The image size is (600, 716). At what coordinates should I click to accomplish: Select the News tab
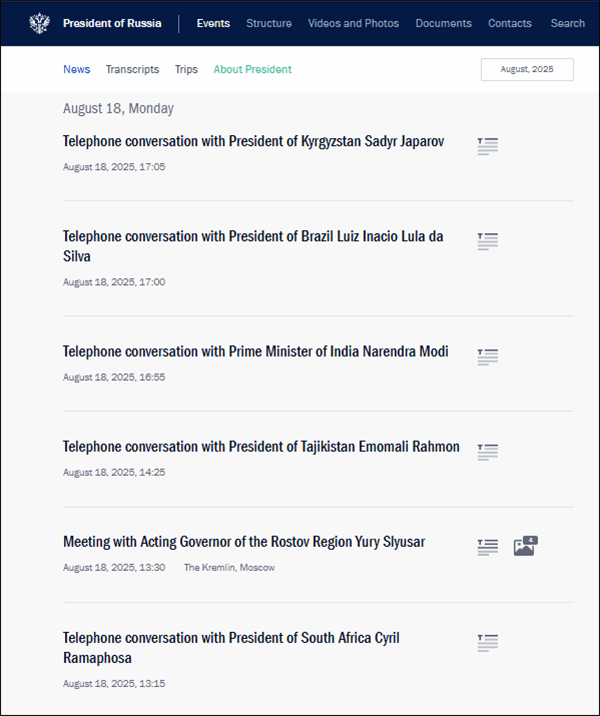coord(76,69)
